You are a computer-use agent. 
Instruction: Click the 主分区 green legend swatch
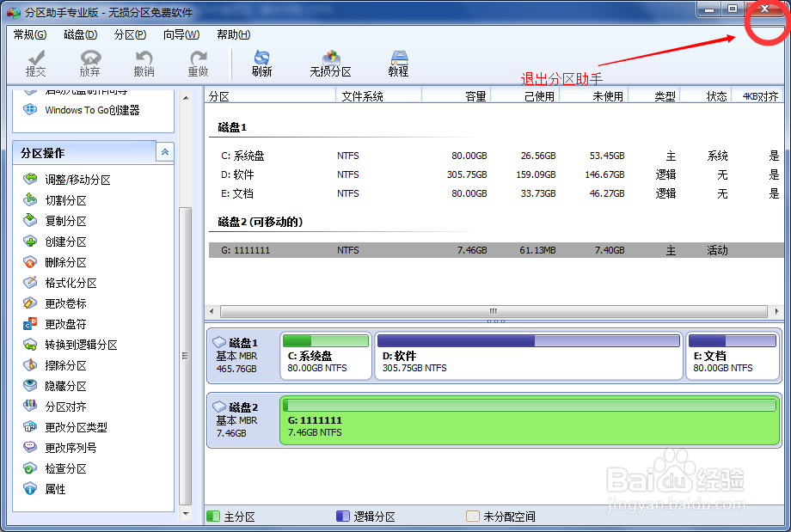coord(213,517)
